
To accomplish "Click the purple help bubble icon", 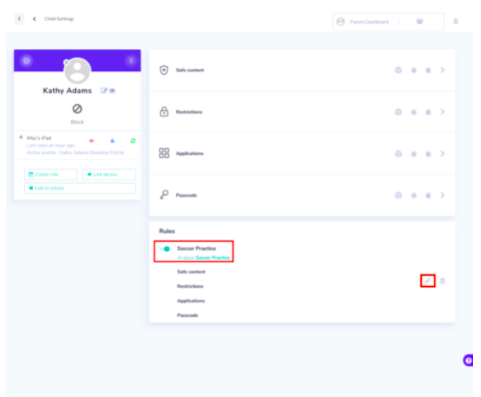I will (468, 360).
